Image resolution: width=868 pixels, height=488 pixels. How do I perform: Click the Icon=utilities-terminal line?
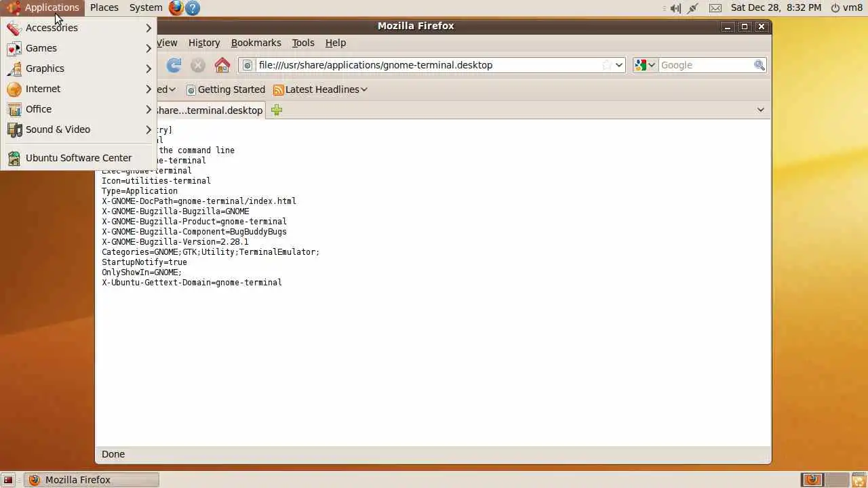click(x=156, y=181)
